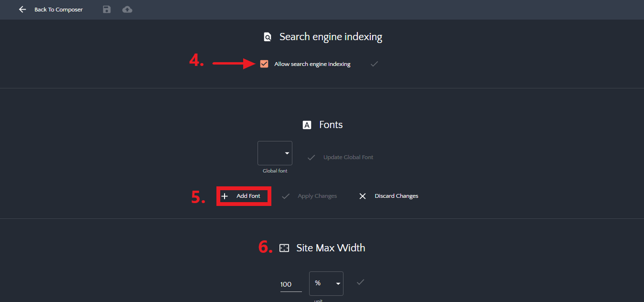Click the plus icon for Add Font
This screenshot has width=644, height=302.
point(225,196)
